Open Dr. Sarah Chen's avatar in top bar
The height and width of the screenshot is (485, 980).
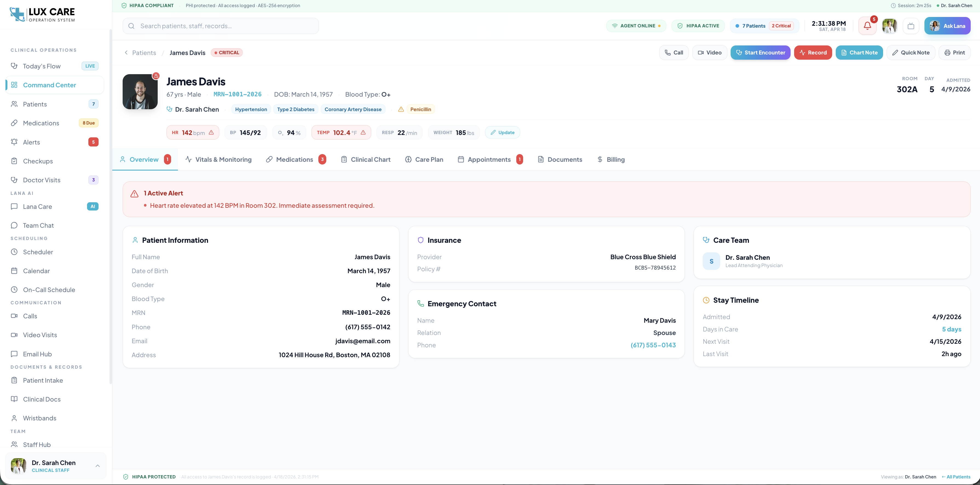(889, 26)
